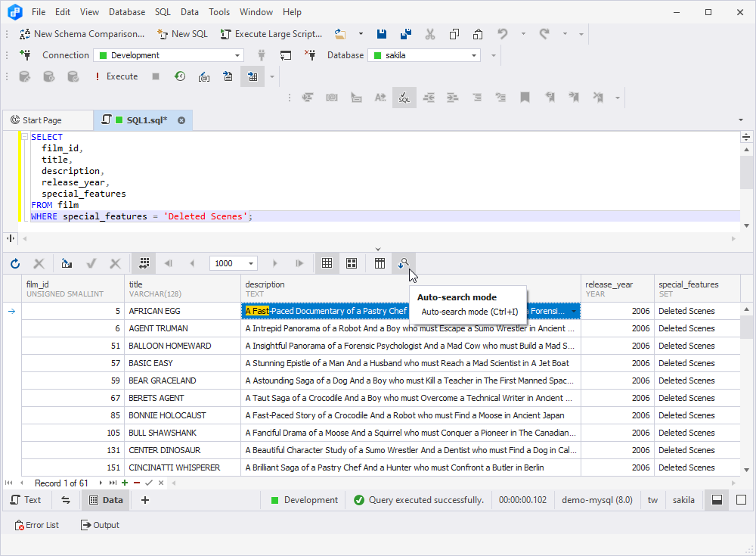Viewport: 756px width, 556px height.
Task: Open the Error List panel
Action: coord(36,525)
